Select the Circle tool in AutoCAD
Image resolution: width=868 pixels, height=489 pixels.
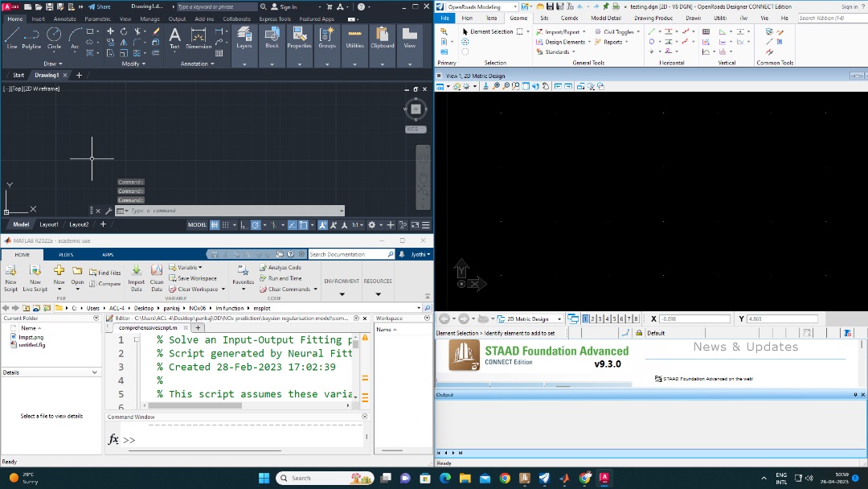[54, 39]
